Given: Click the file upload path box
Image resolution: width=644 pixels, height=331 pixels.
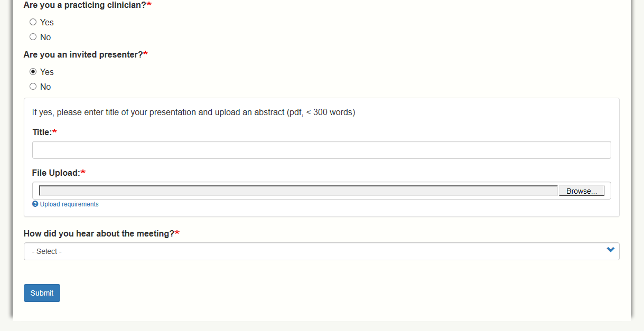Looking at the screenshot, I should (298, 191).
